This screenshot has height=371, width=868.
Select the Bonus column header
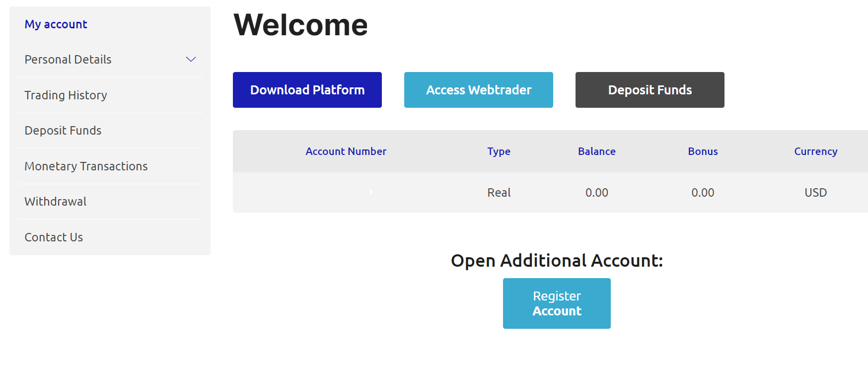coord(703,151)
